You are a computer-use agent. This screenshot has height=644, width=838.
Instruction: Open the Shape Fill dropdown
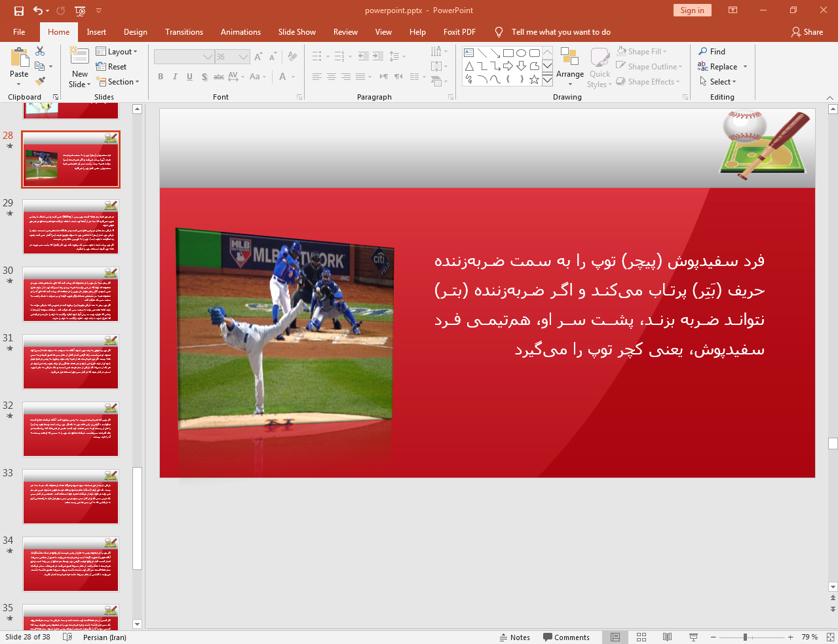point(642,51)
